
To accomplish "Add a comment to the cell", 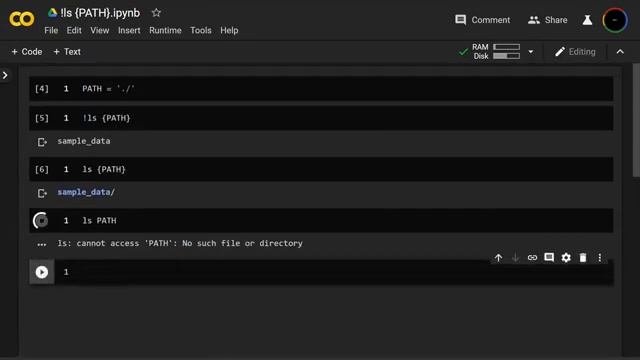I will [x=549, y=258].
